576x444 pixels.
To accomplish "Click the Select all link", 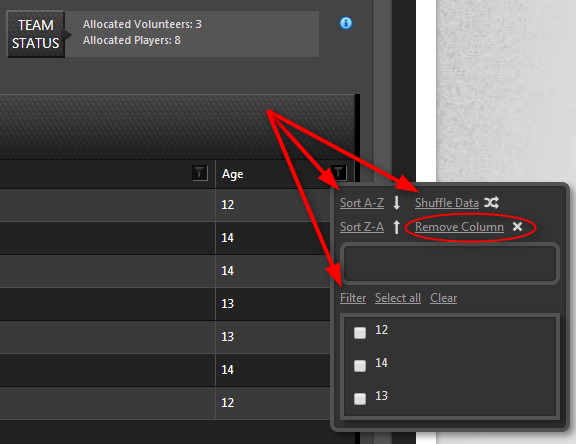I will [x=398, y=298].
